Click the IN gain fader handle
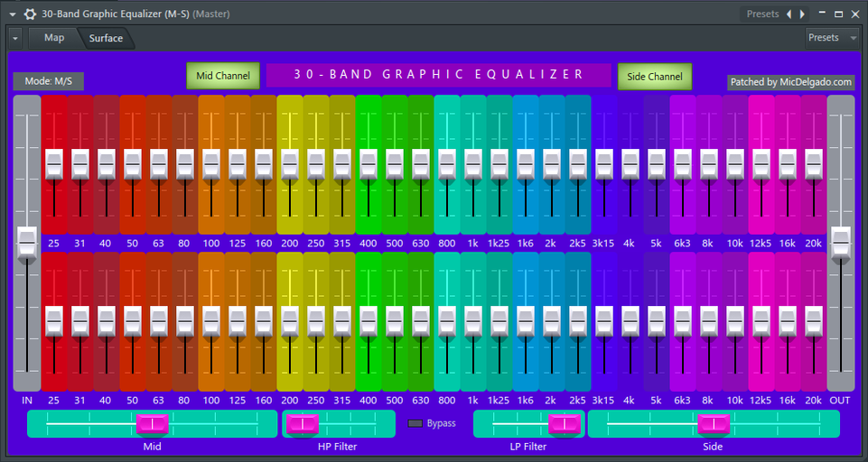This screenshot has width=868, height=462. [x=27, y=244]
